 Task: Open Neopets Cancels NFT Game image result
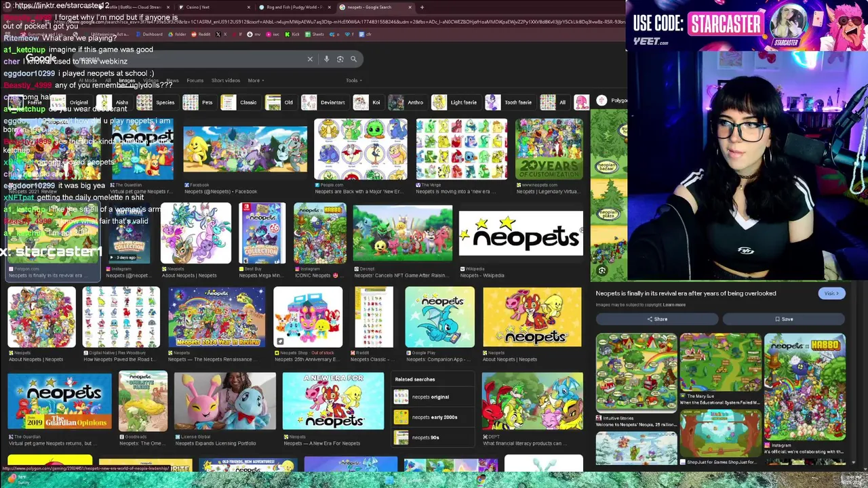403,233
